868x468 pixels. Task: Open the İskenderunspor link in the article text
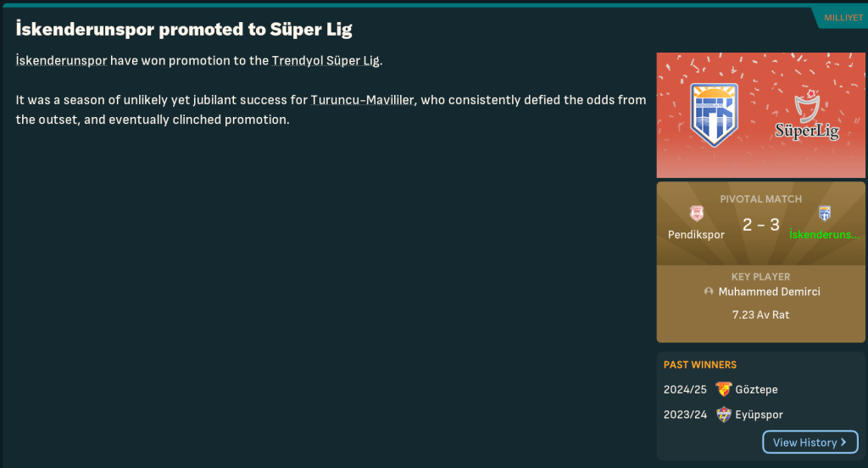(61, 61)
